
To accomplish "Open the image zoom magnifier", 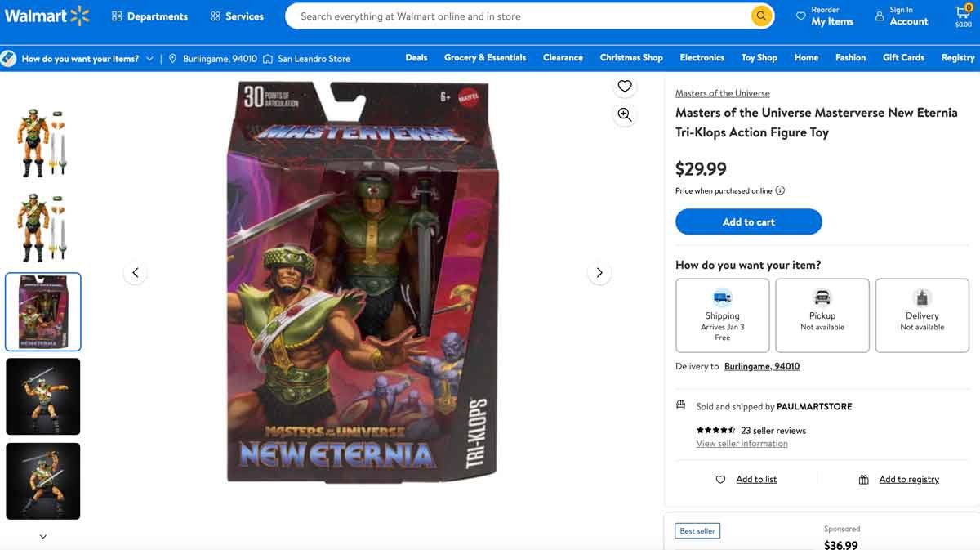I will pyautogui.click(x=624, y=114).
